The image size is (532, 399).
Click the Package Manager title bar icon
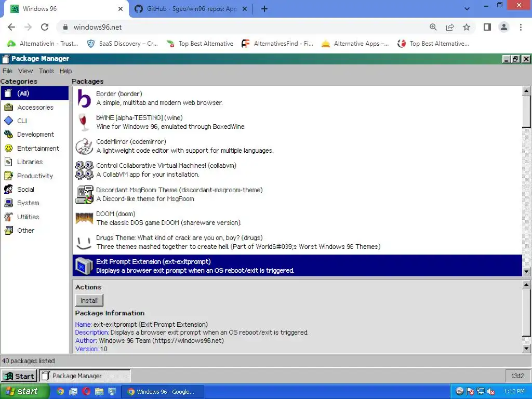5,59
